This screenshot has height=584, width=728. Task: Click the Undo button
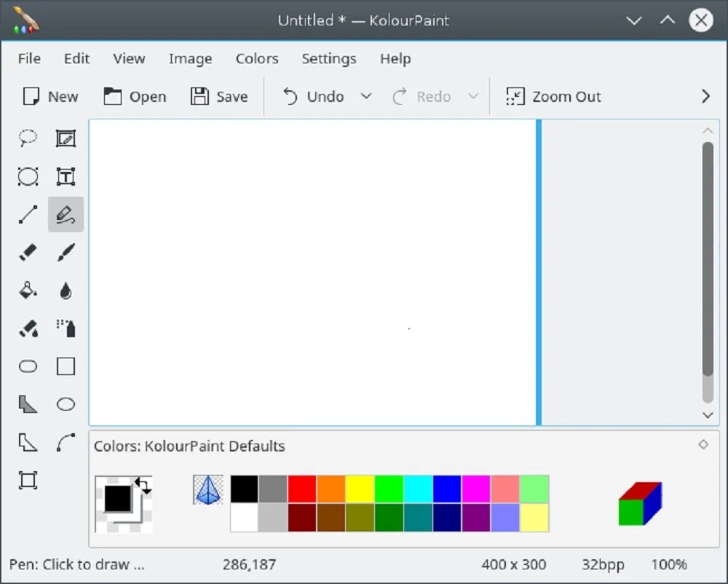click(313, 97)
